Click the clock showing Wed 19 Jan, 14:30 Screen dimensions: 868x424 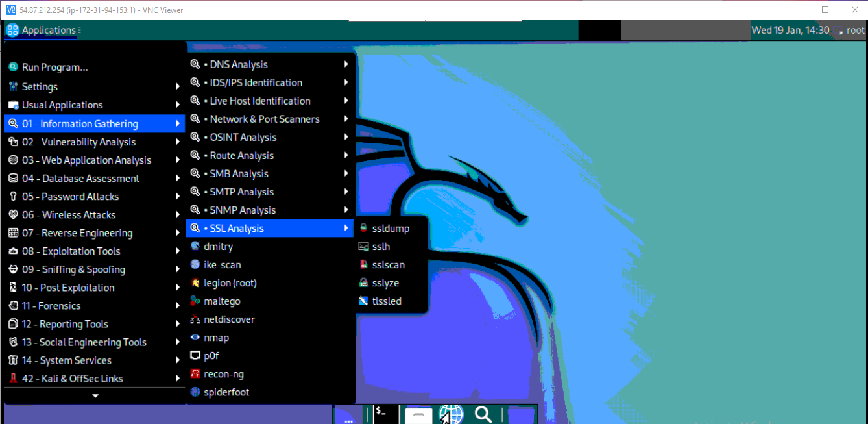[x=790, y=30]
